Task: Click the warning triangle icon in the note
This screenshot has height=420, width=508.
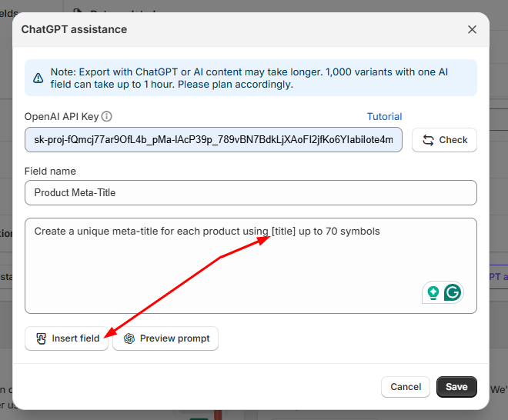Action: 38,78
